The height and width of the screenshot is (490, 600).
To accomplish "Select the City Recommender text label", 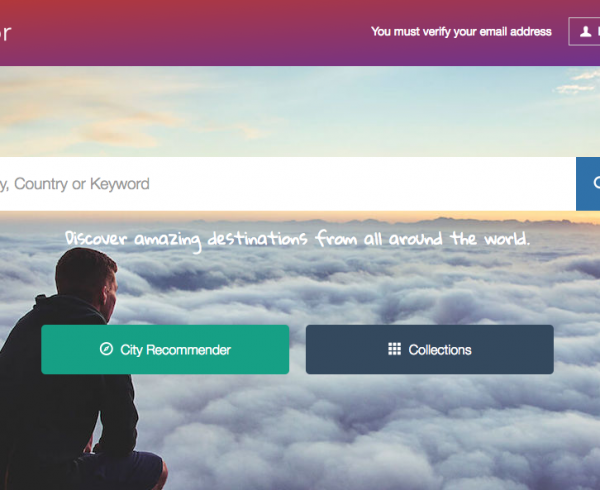I will click(175, 350).
